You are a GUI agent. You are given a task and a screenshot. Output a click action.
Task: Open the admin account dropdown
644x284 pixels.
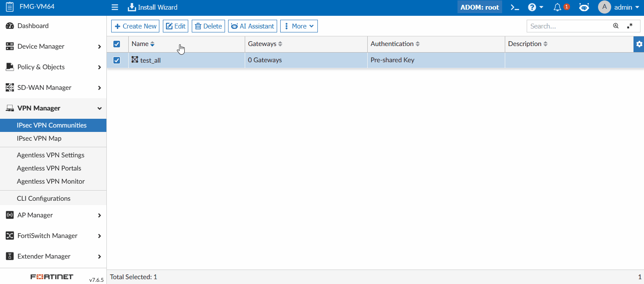click(627, 7)
